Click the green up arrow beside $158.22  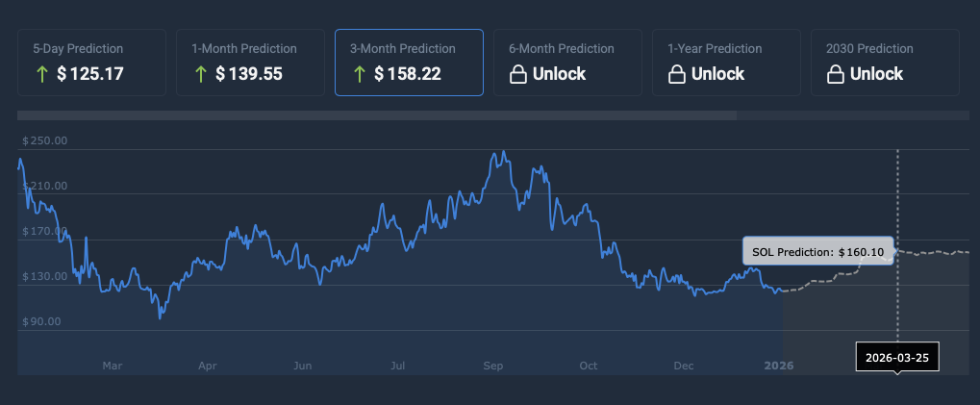[x=360, y=74]
